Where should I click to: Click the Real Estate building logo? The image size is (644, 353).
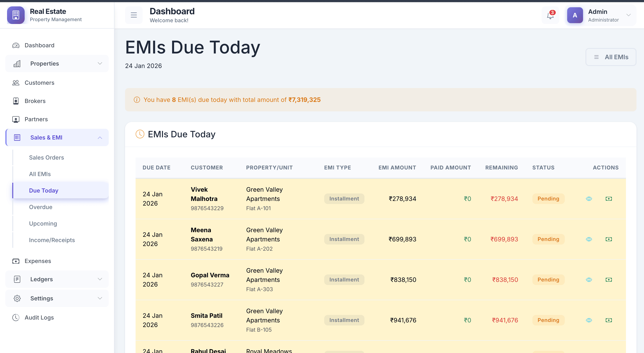click(x=16, y=15)
